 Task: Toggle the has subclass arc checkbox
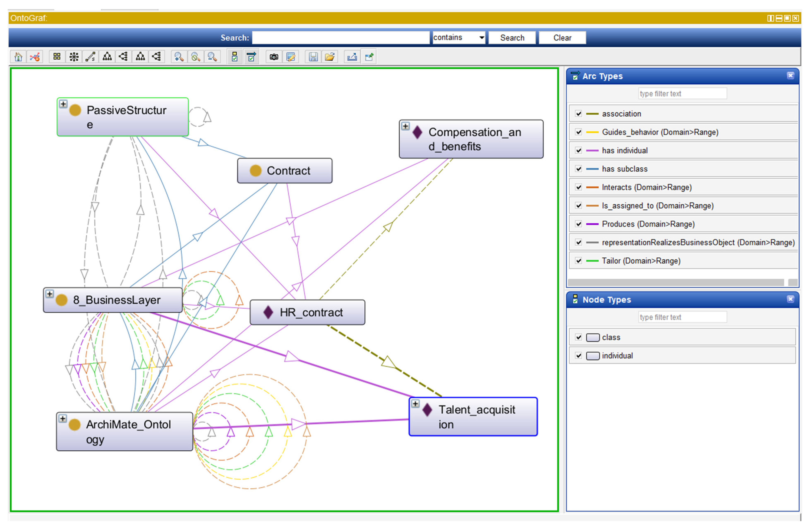[579, 169]
